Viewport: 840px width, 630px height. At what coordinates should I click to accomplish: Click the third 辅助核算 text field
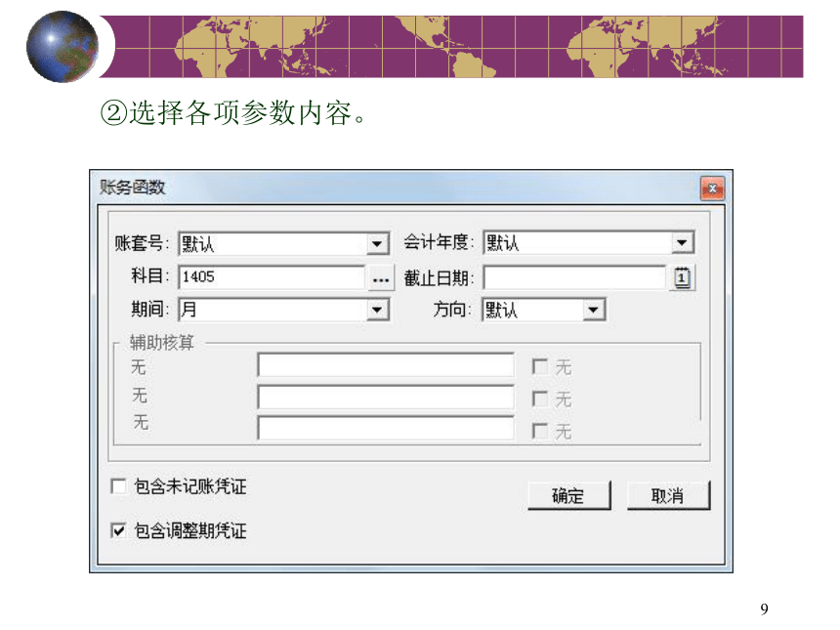coord(386,429)
